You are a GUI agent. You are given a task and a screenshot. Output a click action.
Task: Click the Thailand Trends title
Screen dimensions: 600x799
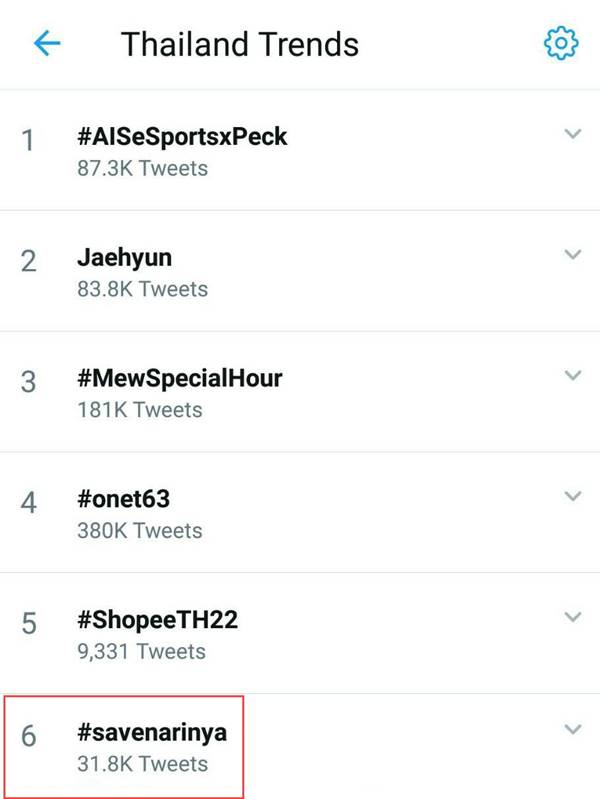pos(240,44)
